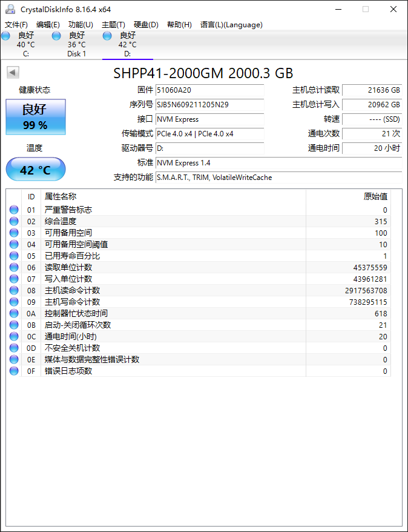Open the 文件(F) menu
The image size is (408, 532).
click(x=16, y=25)
